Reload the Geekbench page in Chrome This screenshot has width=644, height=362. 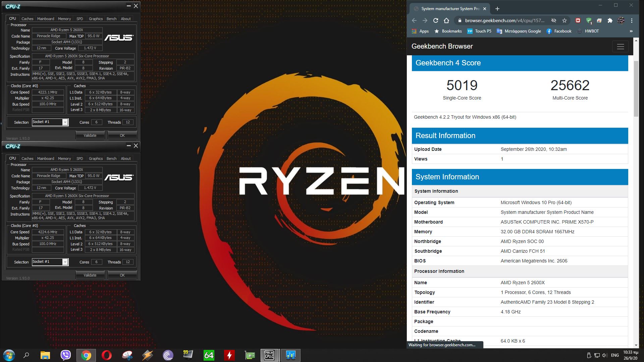tap(435, 20)
